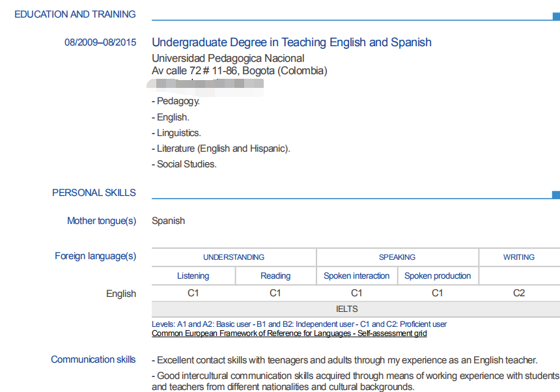Click the Education and Training section heading

(x=75, y=14)
